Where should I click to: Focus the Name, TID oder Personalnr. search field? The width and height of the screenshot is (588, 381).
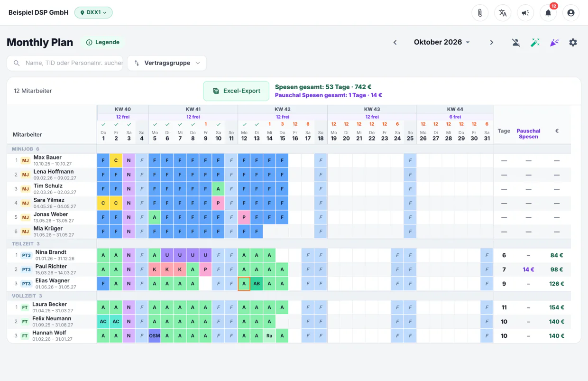pos(65,63)
